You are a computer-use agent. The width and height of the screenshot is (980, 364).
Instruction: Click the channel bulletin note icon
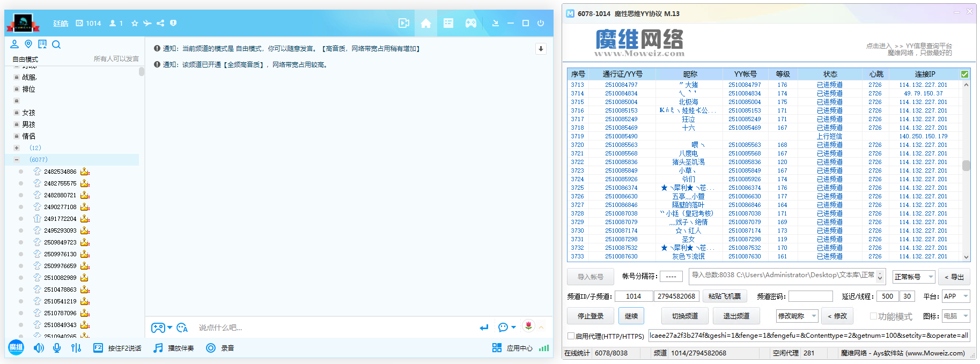coord(42,44)
